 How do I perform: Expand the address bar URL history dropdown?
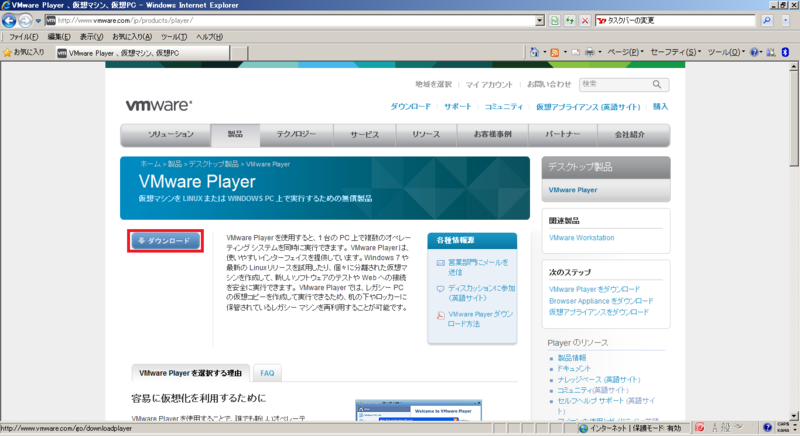(540, 20)
